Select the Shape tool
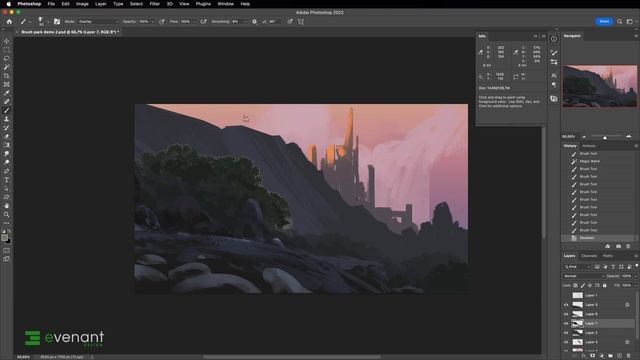 7,197
